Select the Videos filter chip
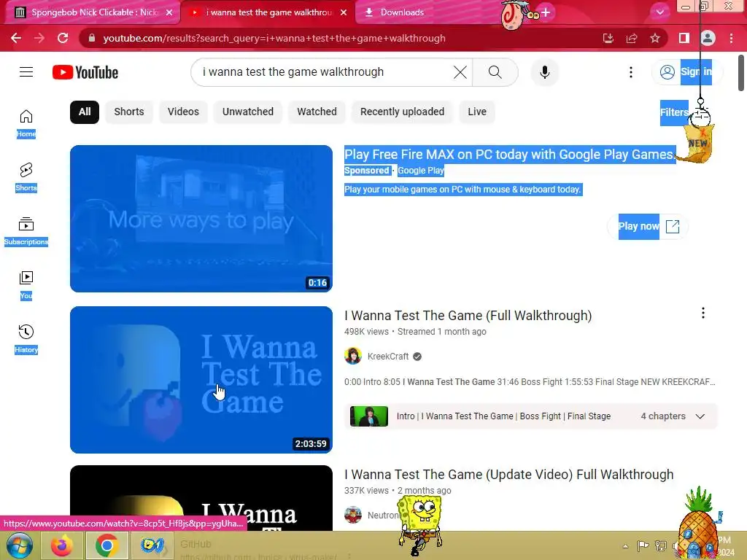 tap(183, 112)
